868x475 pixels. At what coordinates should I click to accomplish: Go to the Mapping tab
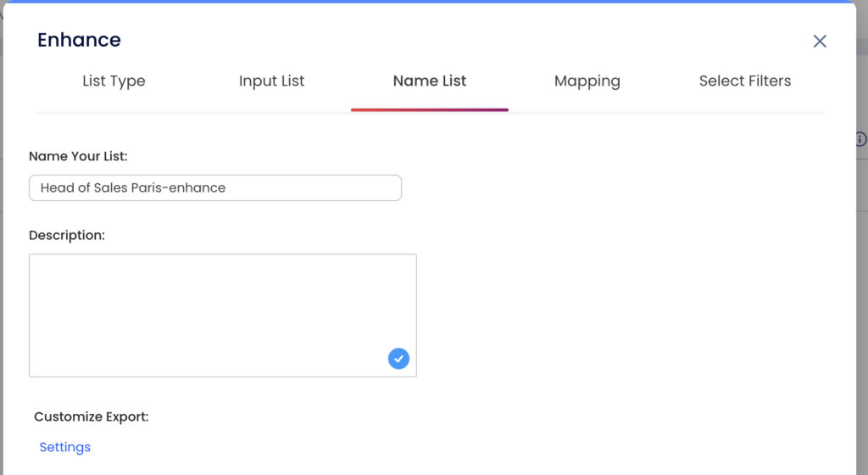(x=587, y=81)
